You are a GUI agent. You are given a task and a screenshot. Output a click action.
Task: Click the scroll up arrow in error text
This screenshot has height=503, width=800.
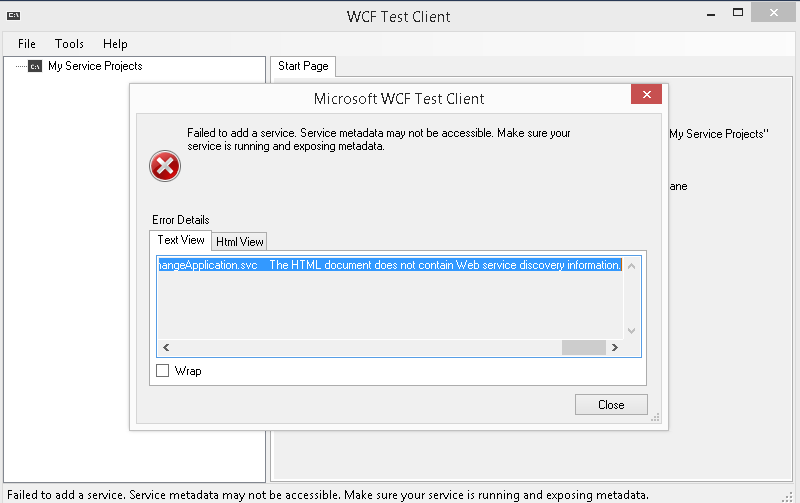(x=632, y=266)
